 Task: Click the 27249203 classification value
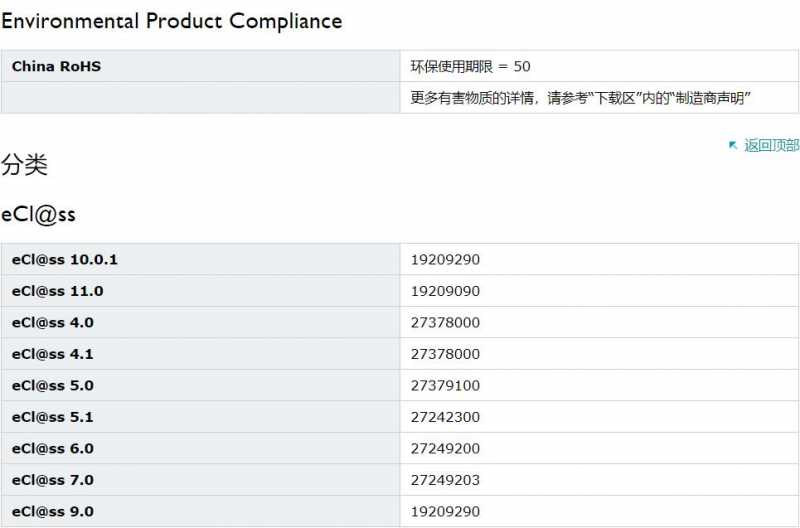click(445, 480)
